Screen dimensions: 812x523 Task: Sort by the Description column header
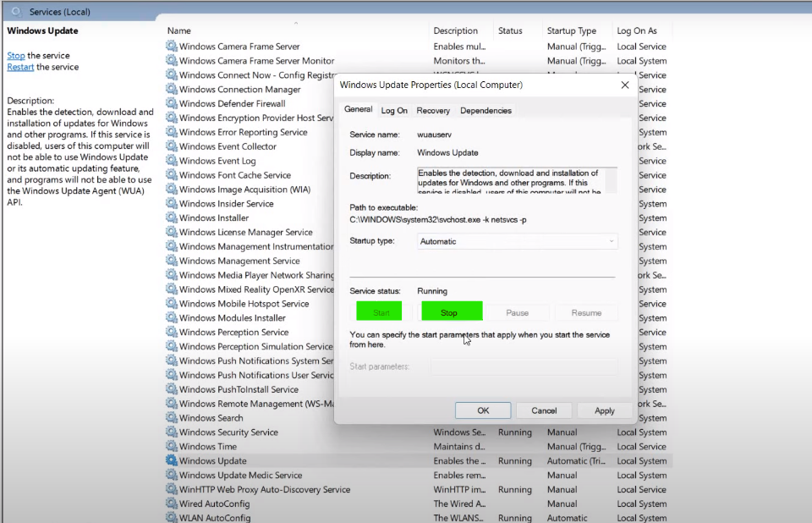(455, 30)
